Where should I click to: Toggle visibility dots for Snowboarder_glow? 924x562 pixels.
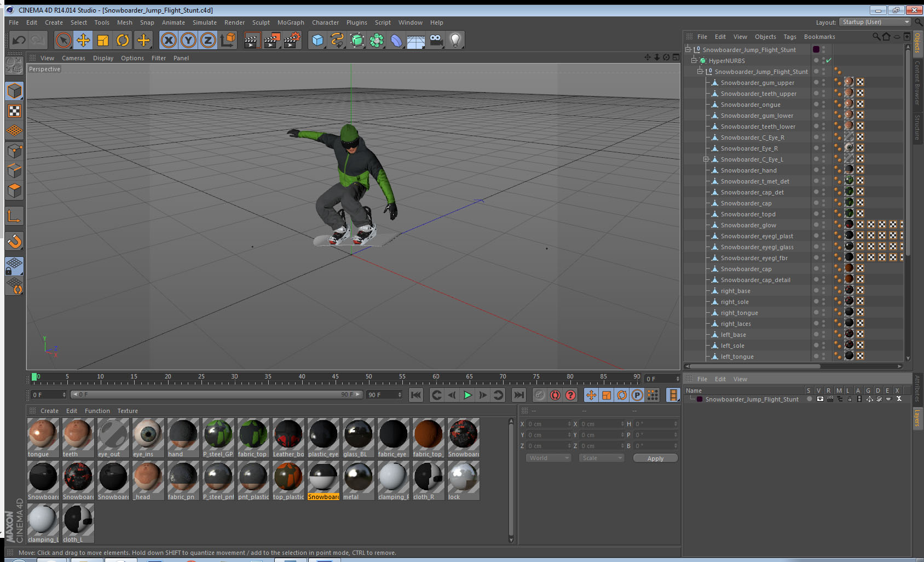tap(823, 225)
